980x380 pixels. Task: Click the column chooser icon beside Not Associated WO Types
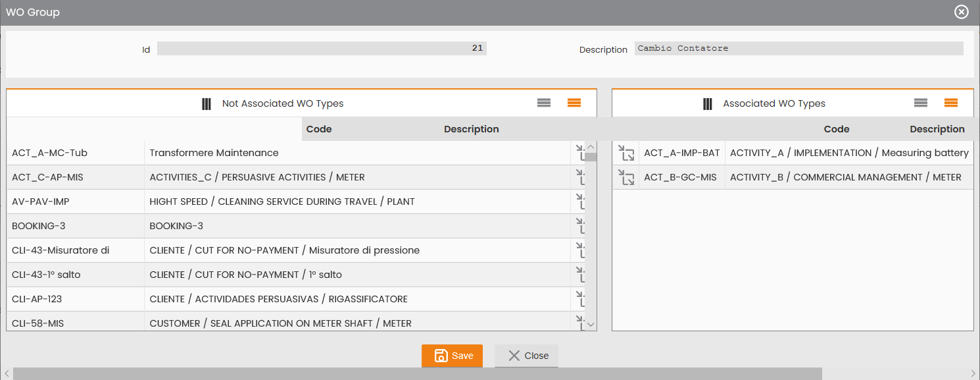(207, 103)
